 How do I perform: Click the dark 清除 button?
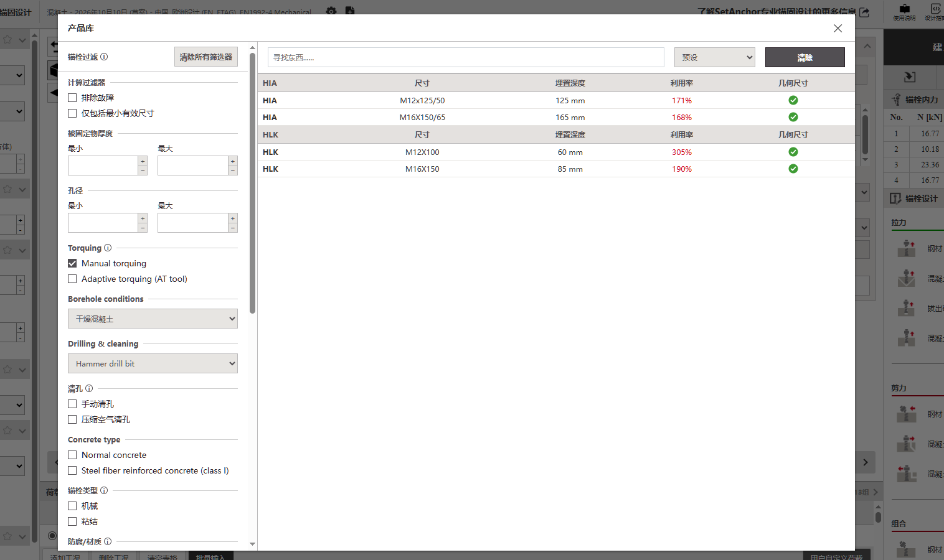pyautogui.click(x=805, y=57)
